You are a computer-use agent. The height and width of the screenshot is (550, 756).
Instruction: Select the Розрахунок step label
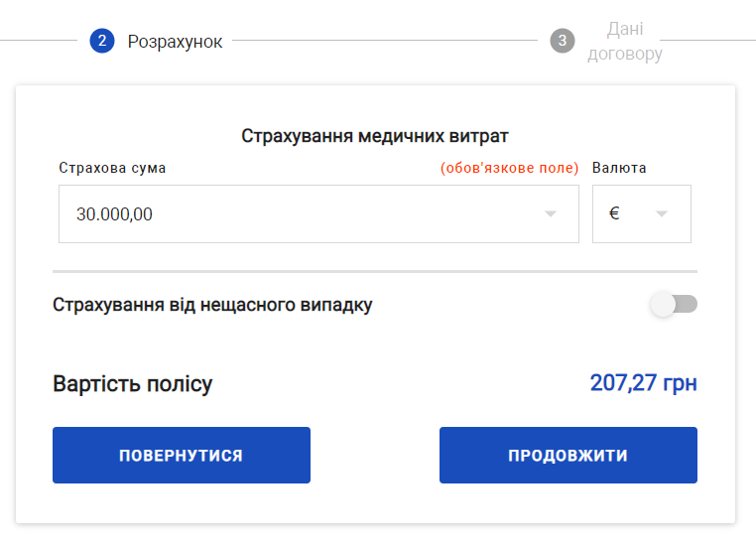(x=175, y=42)
